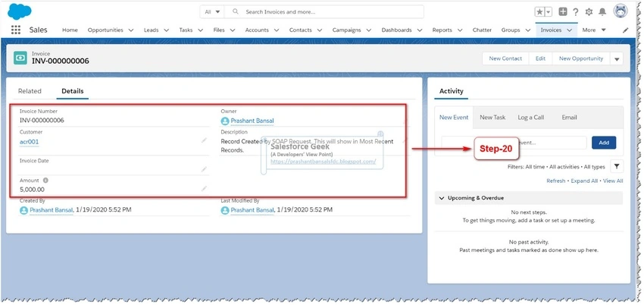Expand the Campaigns nav dropdown
Screen dimensions: 644x305
coord(369,30)
